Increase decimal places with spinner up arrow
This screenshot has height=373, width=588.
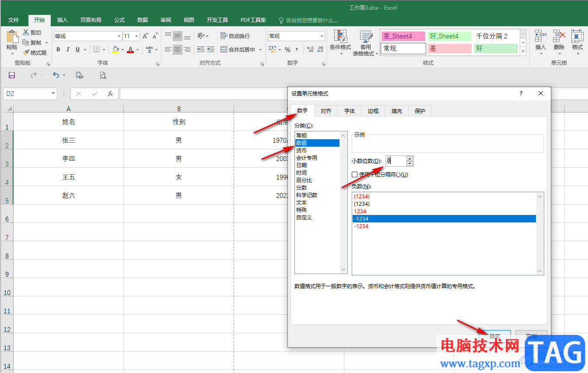[x=409, y=158]
